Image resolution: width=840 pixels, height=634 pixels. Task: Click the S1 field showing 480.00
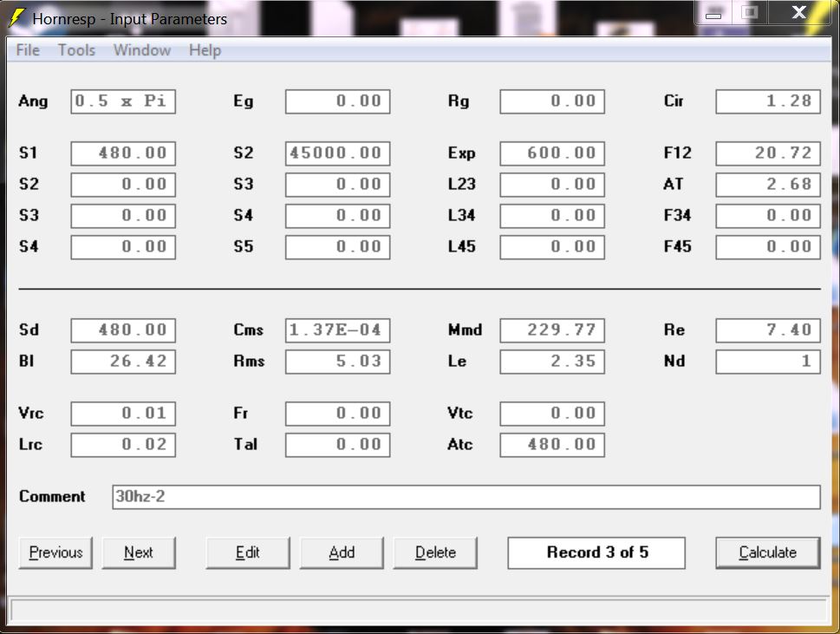pos(123,154)
